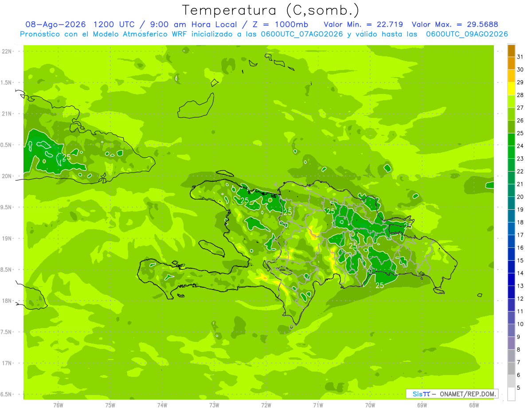Viewport: 532px width, 411px height.
Task: Click the '69W' longitude axis label
Action: 422,405
